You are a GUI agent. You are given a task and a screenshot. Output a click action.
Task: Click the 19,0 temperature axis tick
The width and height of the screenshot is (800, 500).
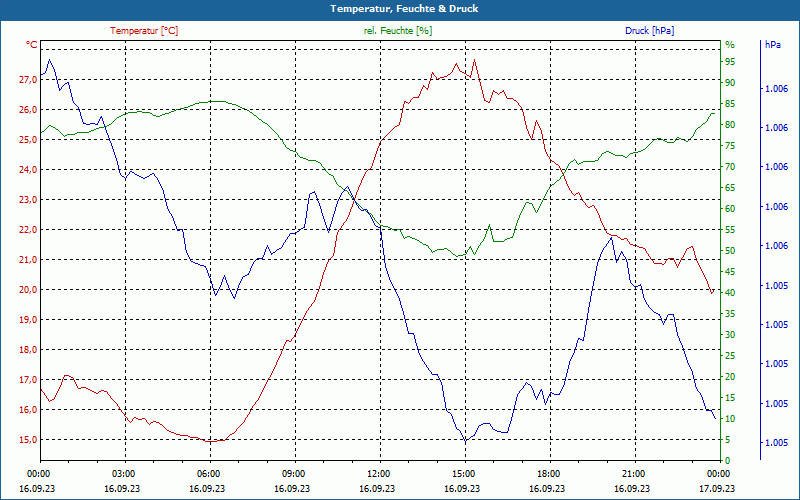(x=29, y=320)
